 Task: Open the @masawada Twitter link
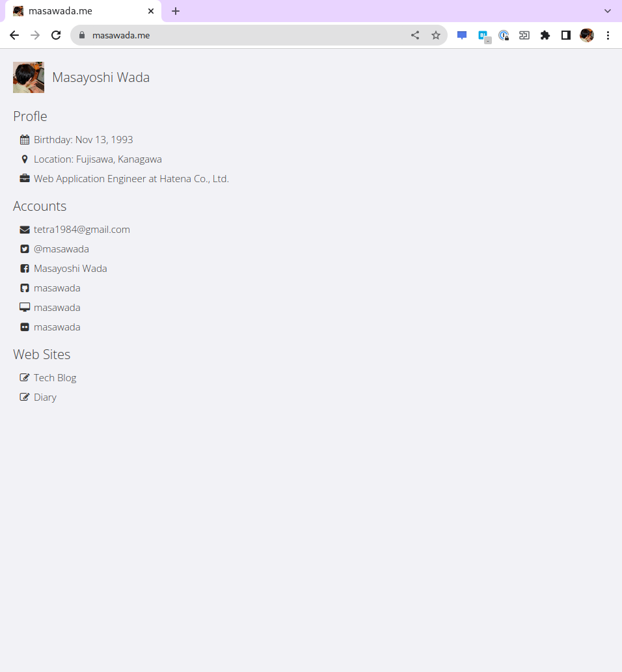click(61, 249)
